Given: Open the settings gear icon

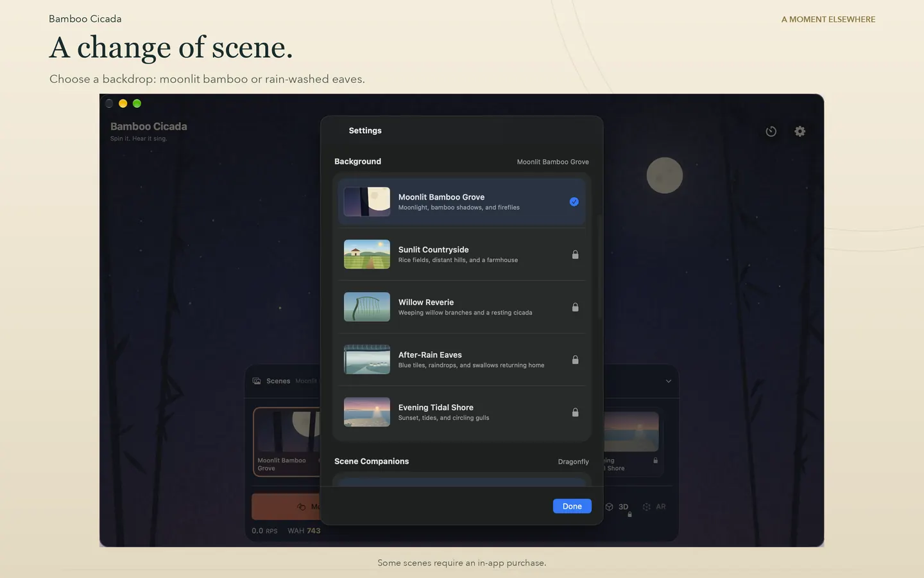Looking at the screenshot, I should (800, 131).
